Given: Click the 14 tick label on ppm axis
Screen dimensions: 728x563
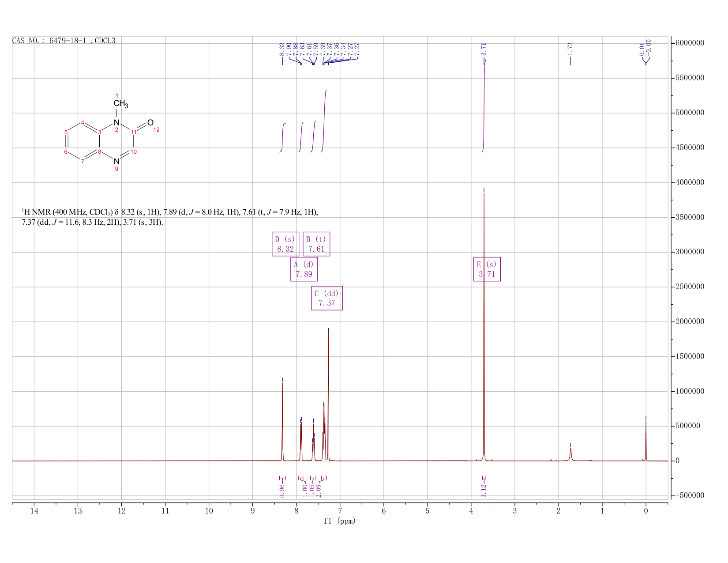Looking at the screenshot, I should [34, 511].
